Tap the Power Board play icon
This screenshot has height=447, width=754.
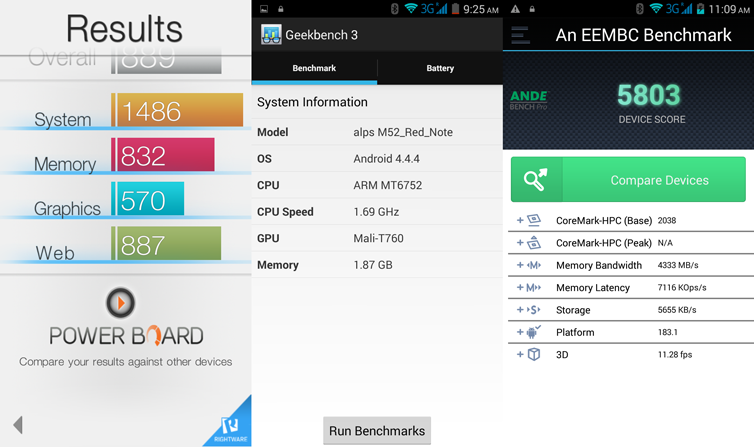pyautogui.click(x=120, y=302)
